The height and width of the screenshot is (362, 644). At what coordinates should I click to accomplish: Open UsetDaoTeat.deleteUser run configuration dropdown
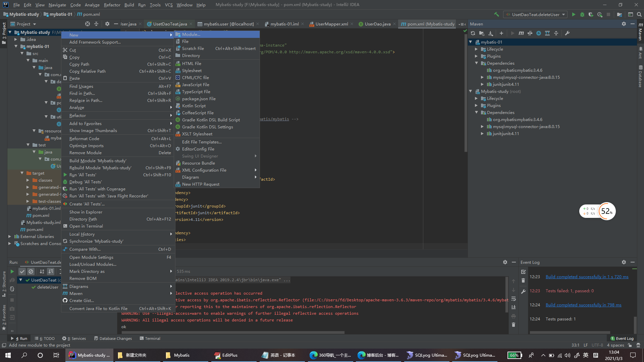coord(536,14)
